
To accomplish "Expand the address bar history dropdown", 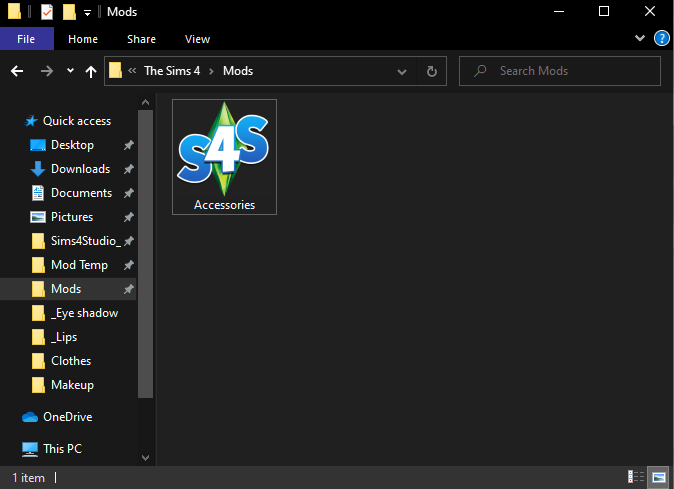I will [x=401, y=71].
